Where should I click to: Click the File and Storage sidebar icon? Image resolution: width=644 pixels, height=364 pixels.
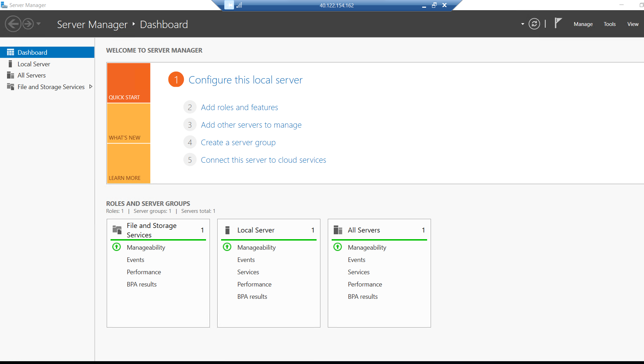[x=11, y=87]
